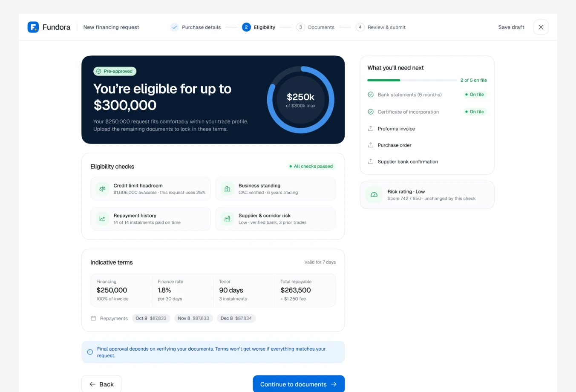
Task: Click the Credit limit headroom scales icon
Action: point(102,189)
